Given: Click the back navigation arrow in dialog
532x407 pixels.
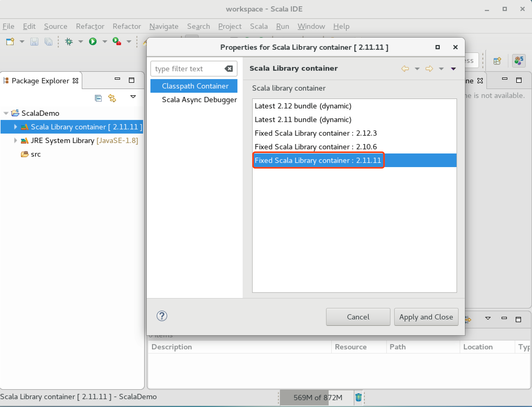Looking at the screenshot, I should (405, 69).
